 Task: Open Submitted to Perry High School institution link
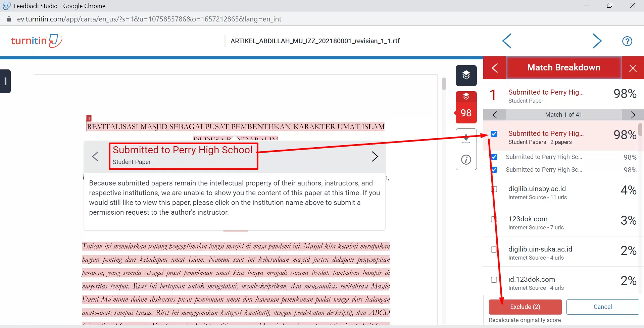pos(182,150)
